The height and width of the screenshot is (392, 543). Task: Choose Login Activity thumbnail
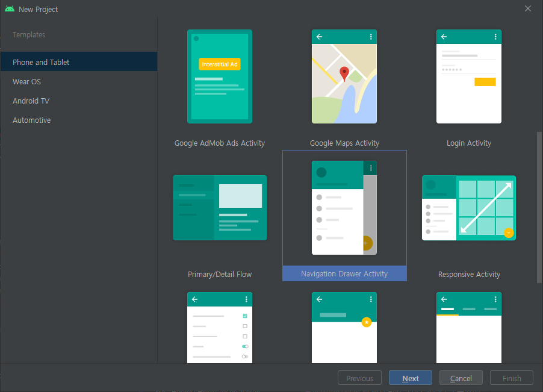pyautogui.click(x=469, y=76)
